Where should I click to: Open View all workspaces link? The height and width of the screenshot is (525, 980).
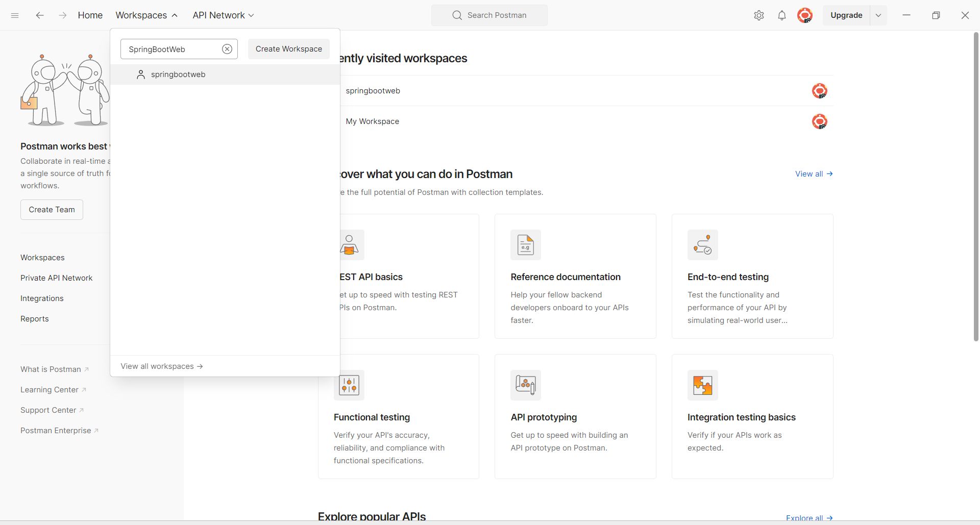tap(162, 366)
